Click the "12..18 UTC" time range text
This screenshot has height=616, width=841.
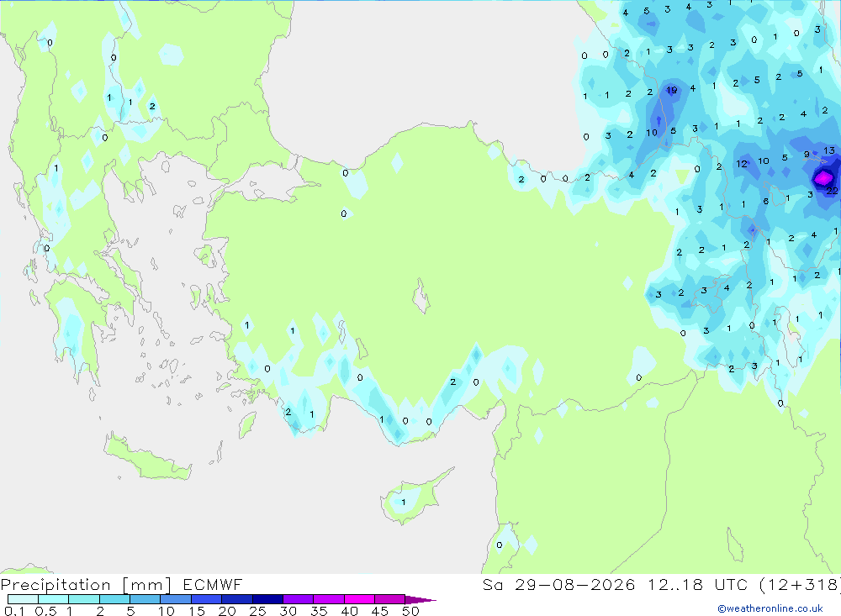click(698, 584)
